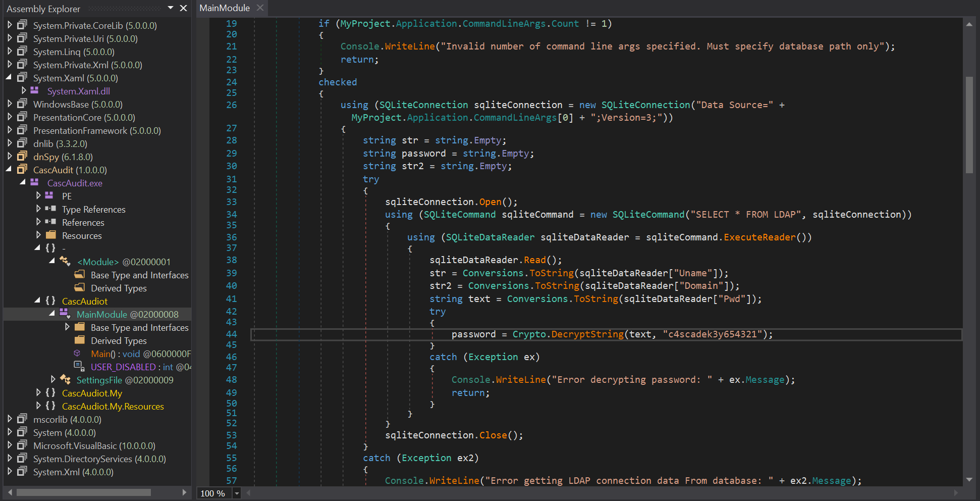This screenshot has width=980, height=501.
Task: Click the DecryptString method reference link
Action: coord(587,334)
